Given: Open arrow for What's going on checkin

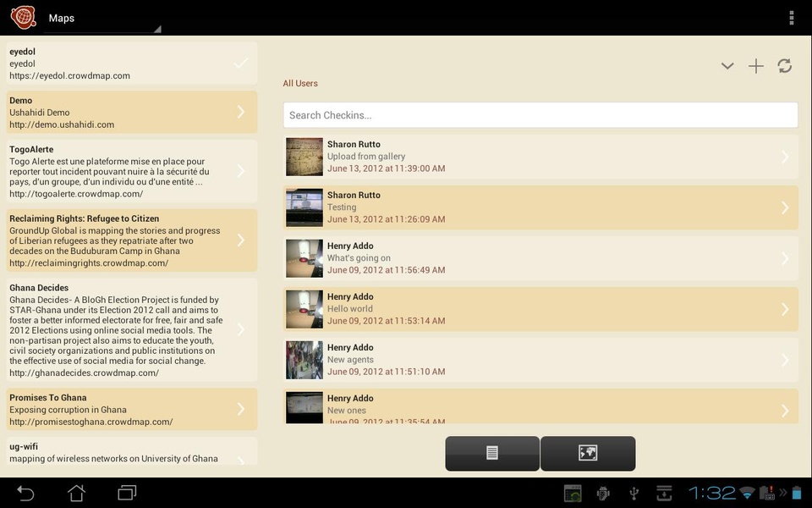Looking at the screenshot, I should pyautogui.click(x=785, y=259).
